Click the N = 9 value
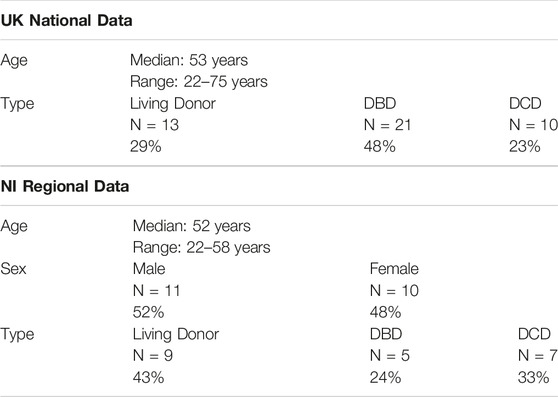The image size is (558, 397). click(153, 356)
